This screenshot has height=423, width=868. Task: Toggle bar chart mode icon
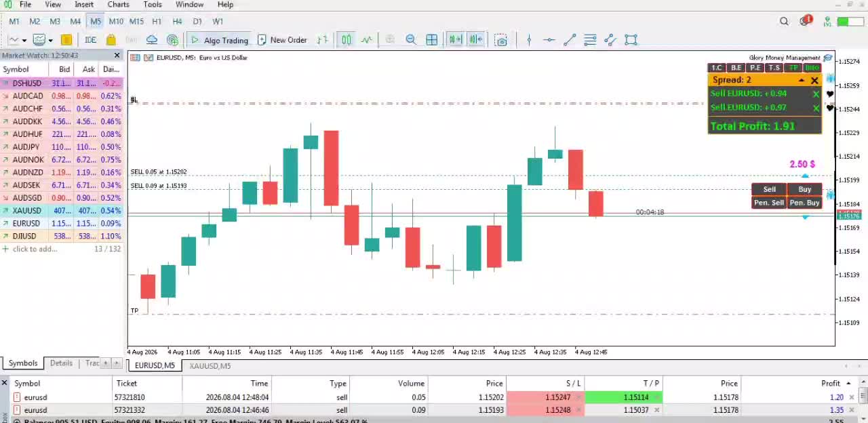(323, 40)
